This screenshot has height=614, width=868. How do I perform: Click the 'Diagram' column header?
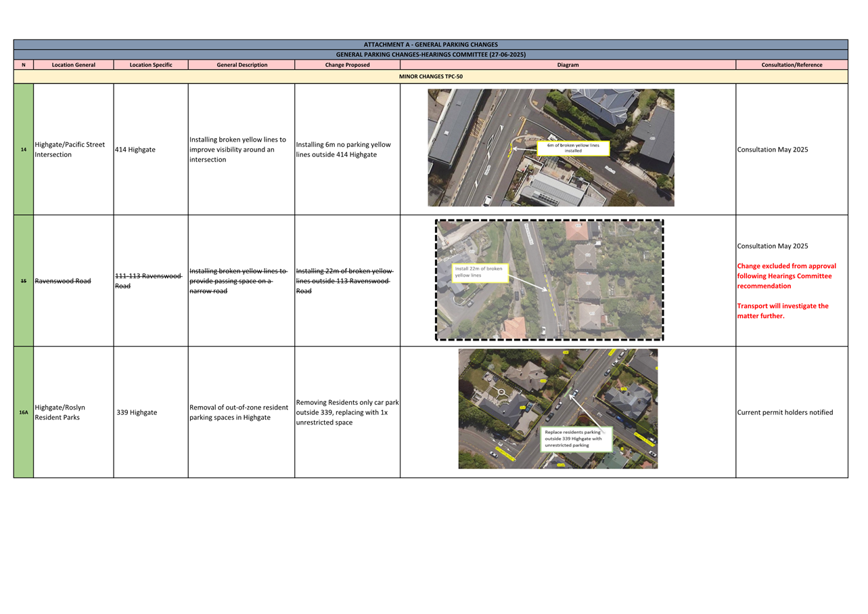coord(568,65)
